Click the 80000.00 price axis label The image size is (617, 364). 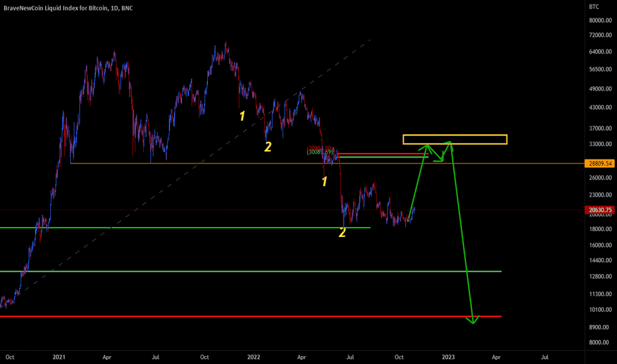pyautogui.click(x=600, y=21)
